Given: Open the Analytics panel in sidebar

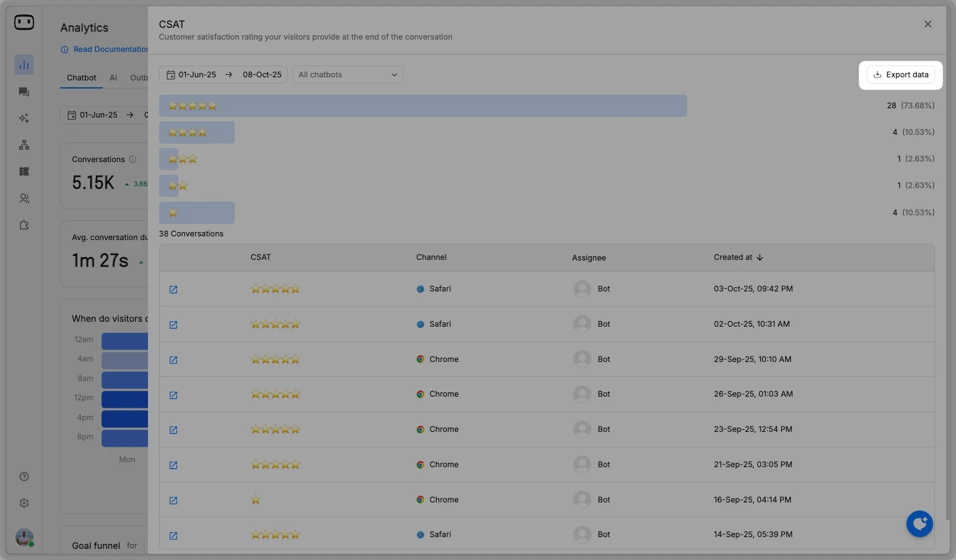Looking at the screenshot, I should point(24,64).
